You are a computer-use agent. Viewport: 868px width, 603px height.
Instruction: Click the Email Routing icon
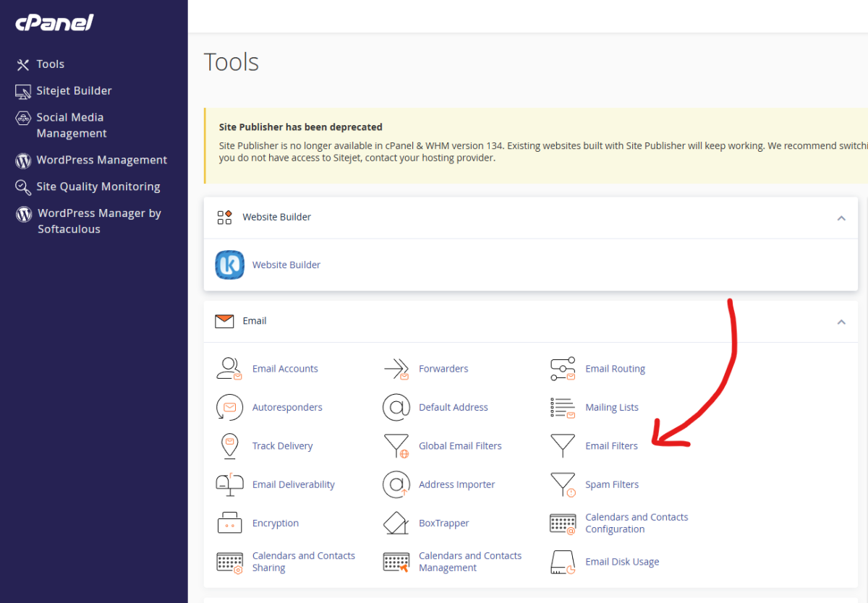563,369
